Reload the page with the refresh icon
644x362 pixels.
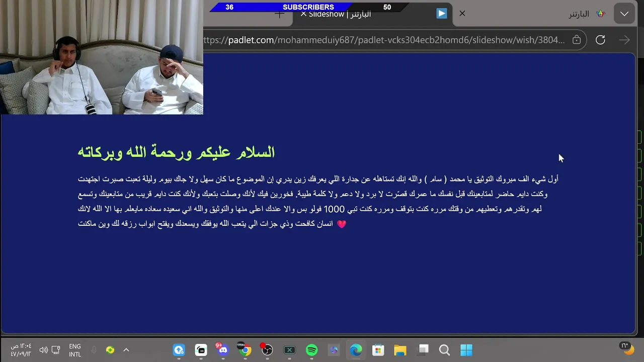tap(600, 40)
